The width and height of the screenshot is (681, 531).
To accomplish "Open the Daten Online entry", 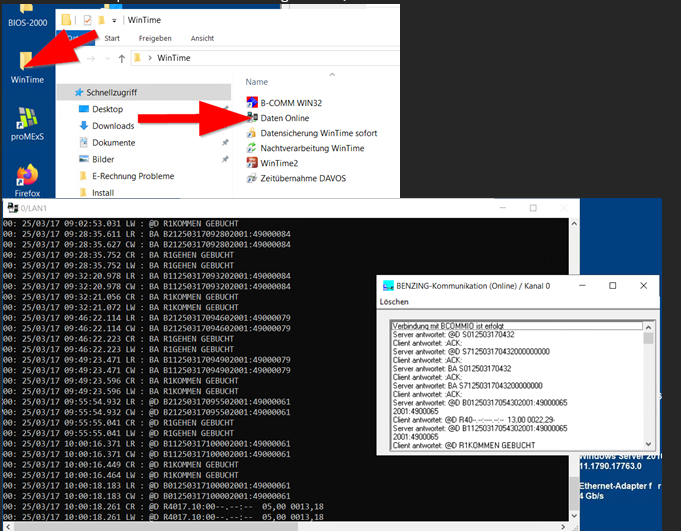I will (284, 118).
